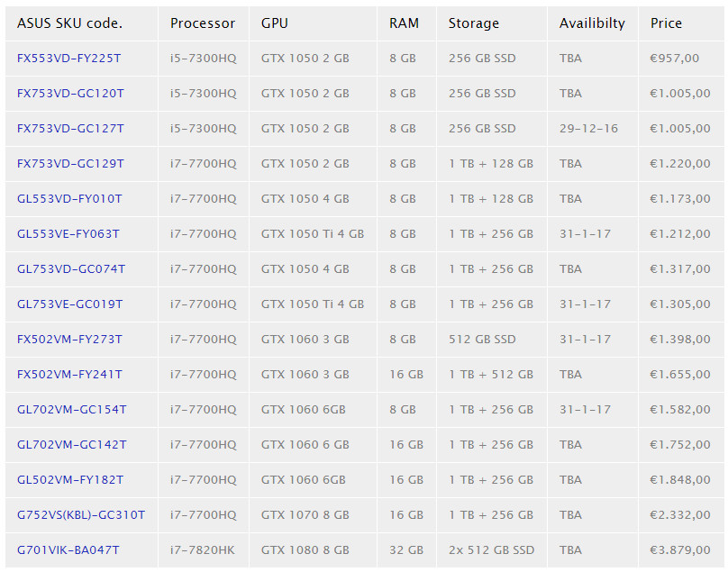The width and height of the screenshot is (728, 572).
Task: Click the €3.879,00 price cell
Action: point(679,550)
